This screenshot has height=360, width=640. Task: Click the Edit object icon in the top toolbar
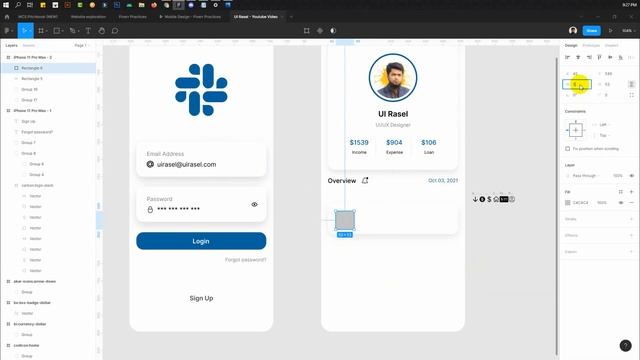pyautogui.click(x=307, y=31)
